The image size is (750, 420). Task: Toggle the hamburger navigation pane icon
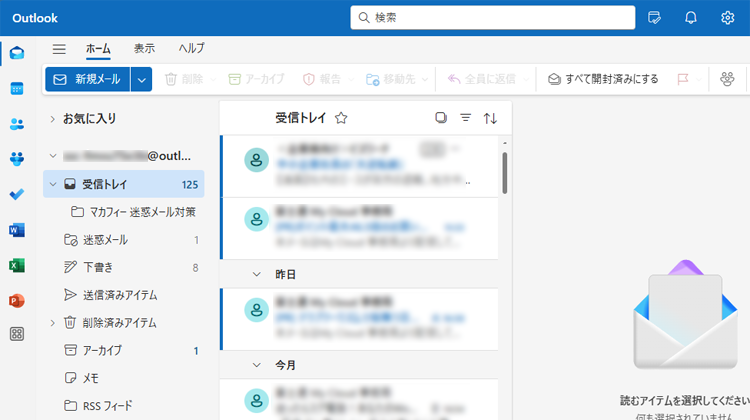pos(59,49)
